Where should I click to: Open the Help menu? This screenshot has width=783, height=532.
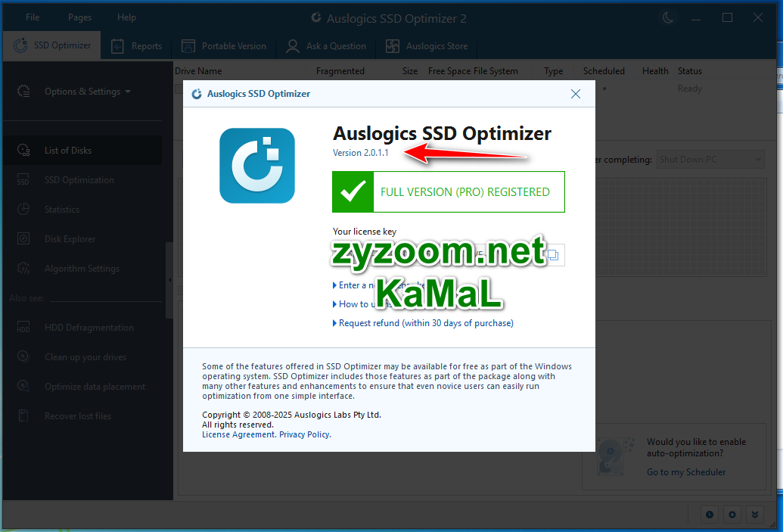(x=126, y=17)
